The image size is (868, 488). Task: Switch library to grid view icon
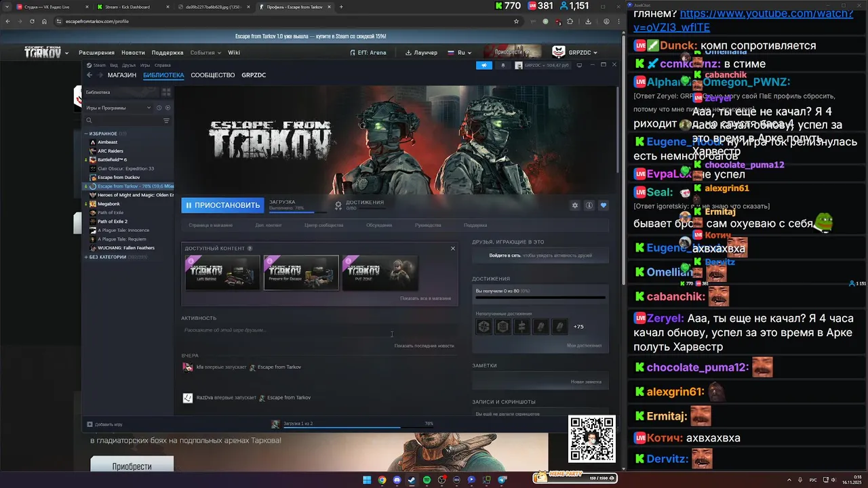pos(166,92)
